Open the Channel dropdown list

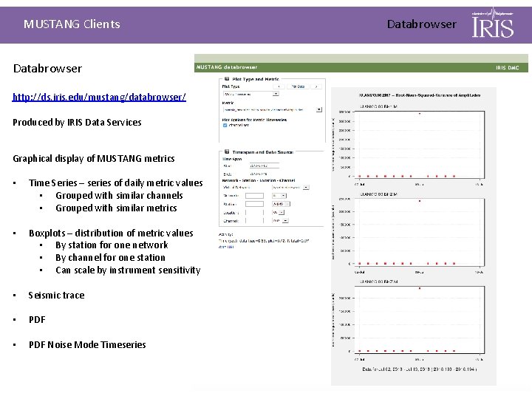click(x=280, y=220)
